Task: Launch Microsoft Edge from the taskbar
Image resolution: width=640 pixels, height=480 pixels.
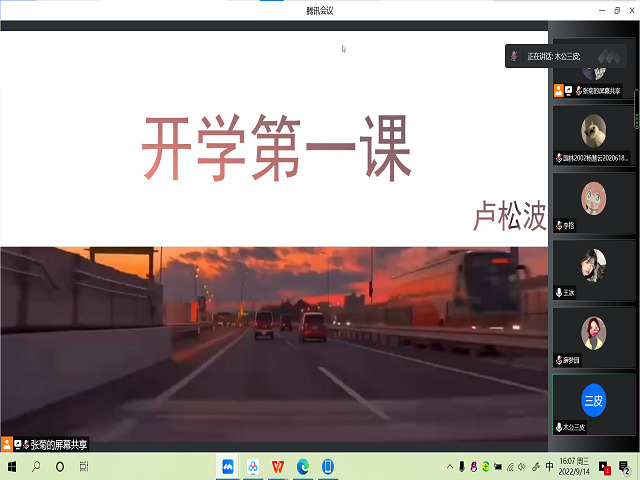Action: tap(302, 466)
